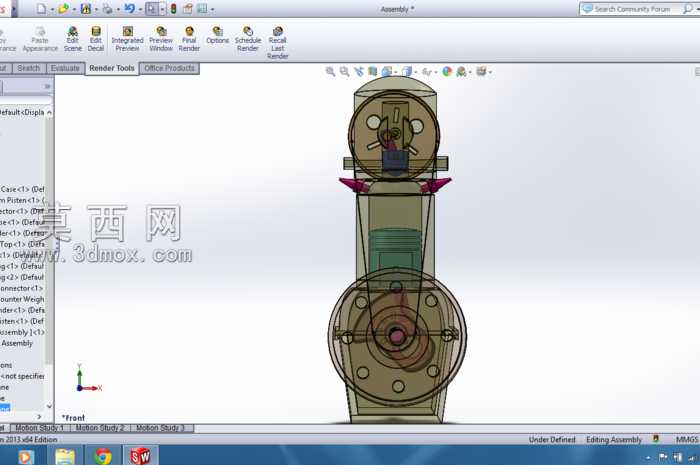Collapse the feature tree panel chevron

point(47,86)
